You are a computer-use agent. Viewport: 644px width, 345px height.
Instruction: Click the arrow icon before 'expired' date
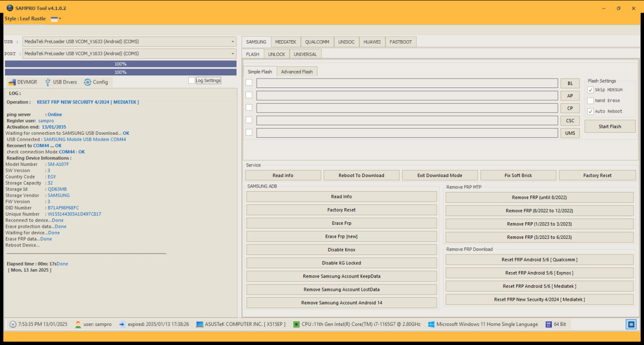(122, 324)
